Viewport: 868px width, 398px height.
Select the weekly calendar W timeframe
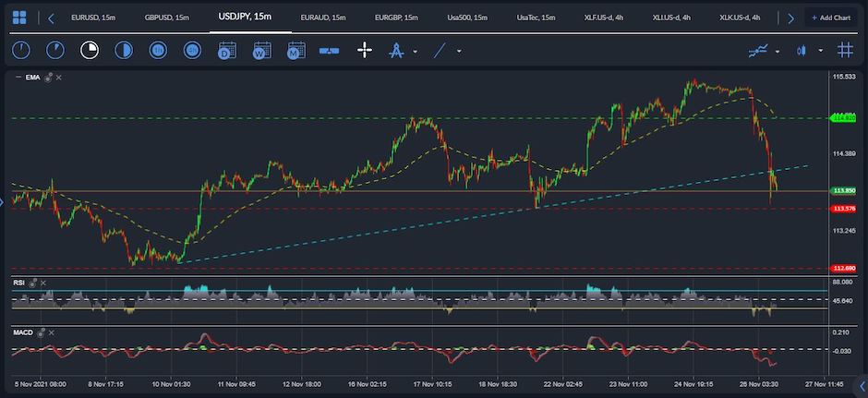tap(262, 51)
